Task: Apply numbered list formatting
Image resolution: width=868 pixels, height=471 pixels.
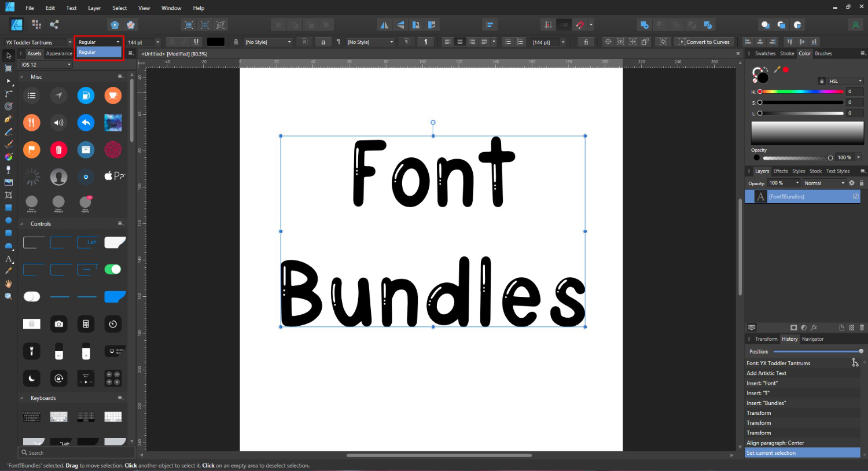Action: pyautogui.click(x=520, y=42)
